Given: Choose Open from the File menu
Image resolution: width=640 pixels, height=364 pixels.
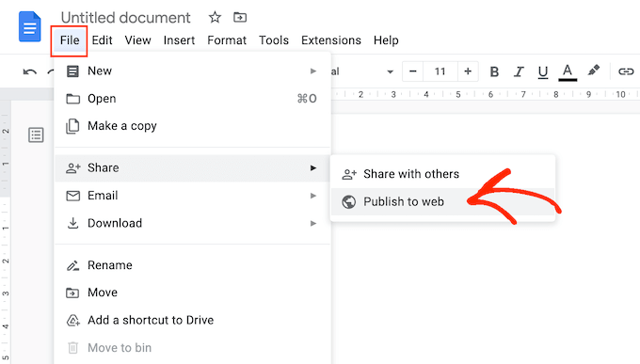Looking at the screenshot, I should (x=192, y=99).
